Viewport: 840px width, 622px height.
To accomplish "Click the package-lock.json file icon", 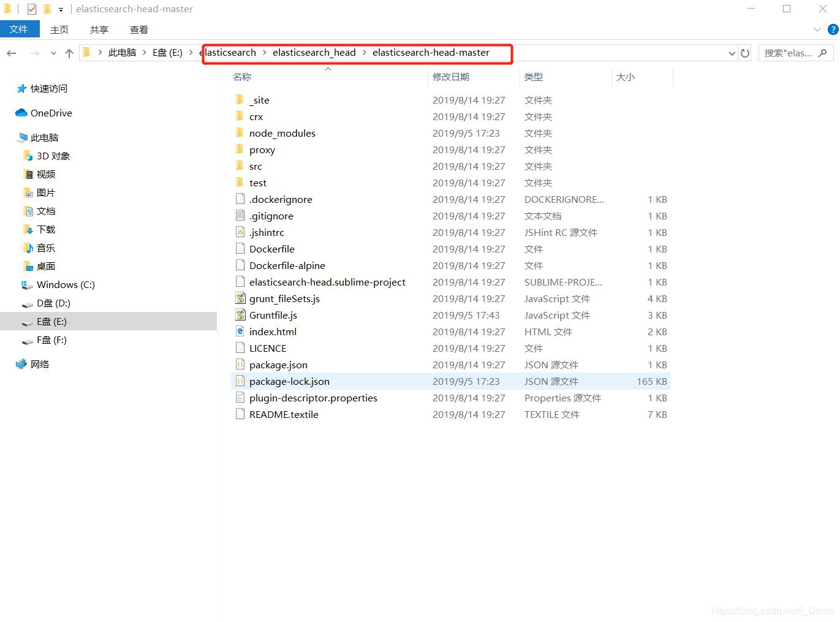I will (x=240, y=381).
